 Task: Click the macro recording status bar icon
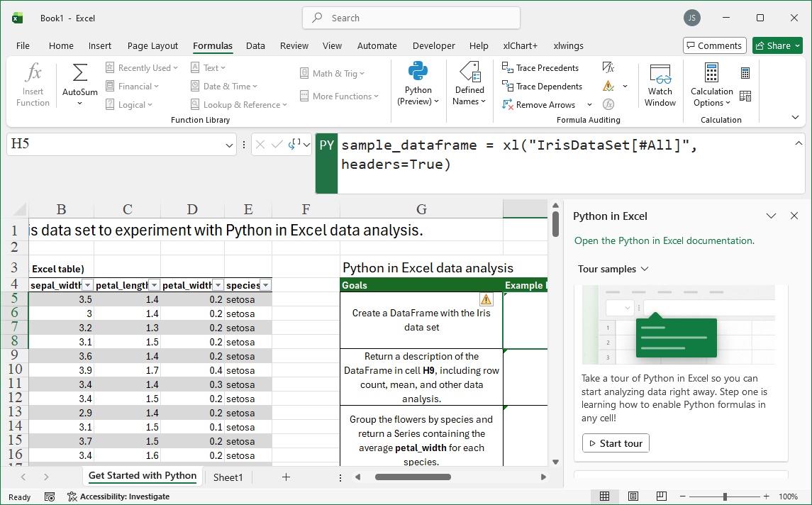point(50,496)
